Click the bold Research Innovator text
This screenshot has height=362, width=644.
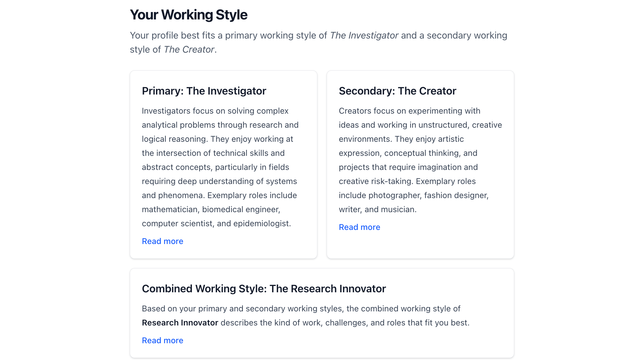click(180, 322)
